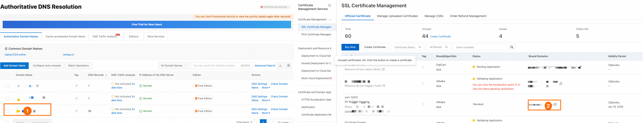Image resolution: width=644 pixels, height=123 pixels.
Task: Check the first domain row checkbox
Action: pyautogui.click(x=7, y=86)
